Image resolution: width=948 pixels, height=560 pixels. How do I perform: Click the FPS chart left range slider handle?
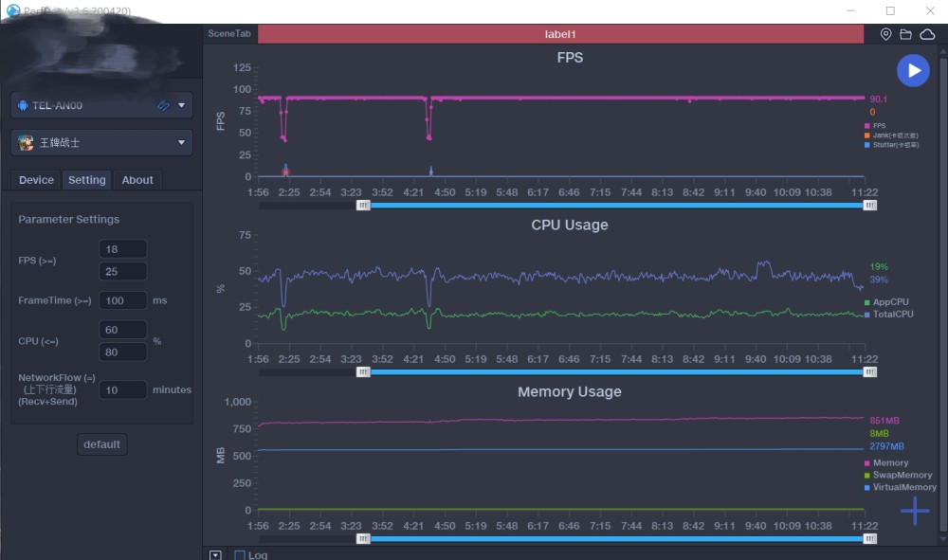(363, 206)
